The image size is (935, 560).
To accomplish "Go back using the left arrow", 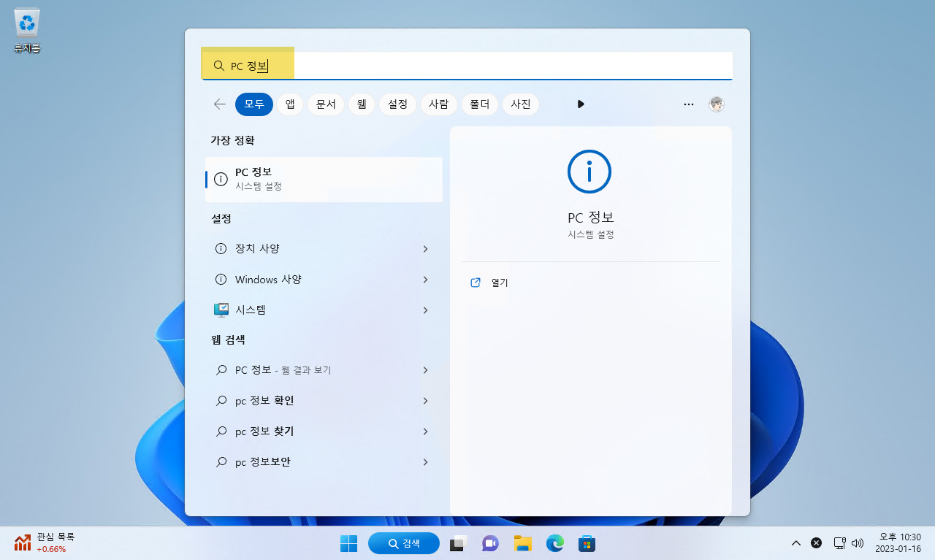I will [x=219, y=104].
